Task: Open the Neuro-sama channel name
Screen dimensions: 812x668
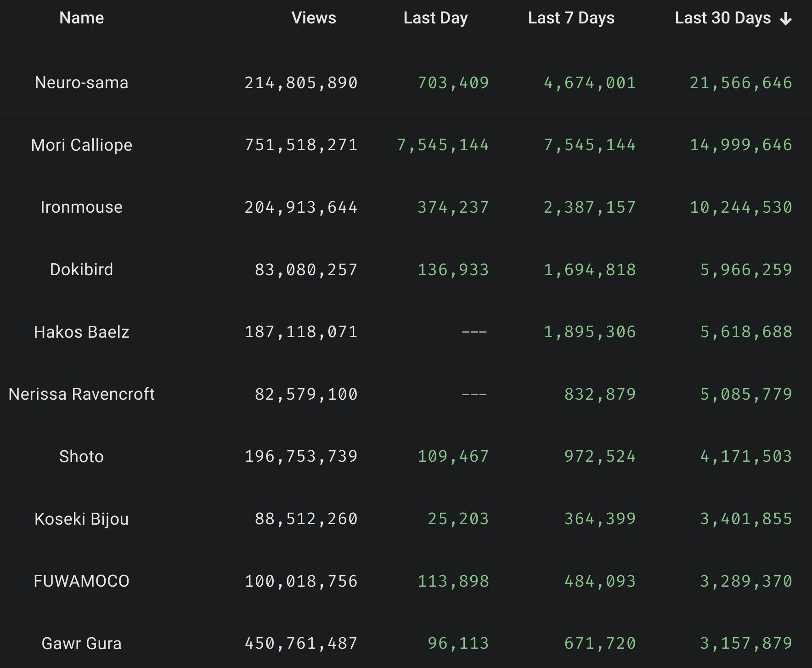Action: (x=82, y=83)
